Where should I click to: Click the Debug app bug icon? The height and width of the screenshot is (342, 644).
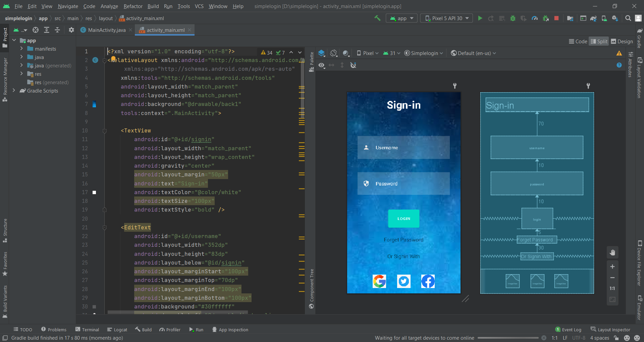513,18
